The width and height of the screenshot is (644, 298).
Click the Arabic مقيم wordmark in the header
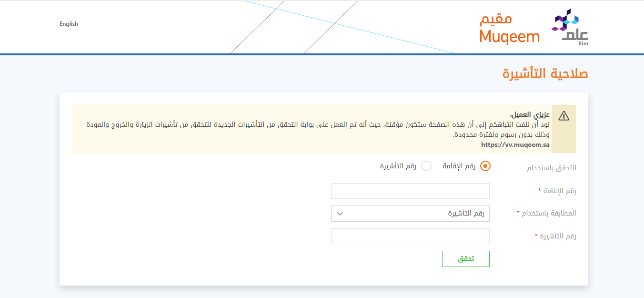495,20
